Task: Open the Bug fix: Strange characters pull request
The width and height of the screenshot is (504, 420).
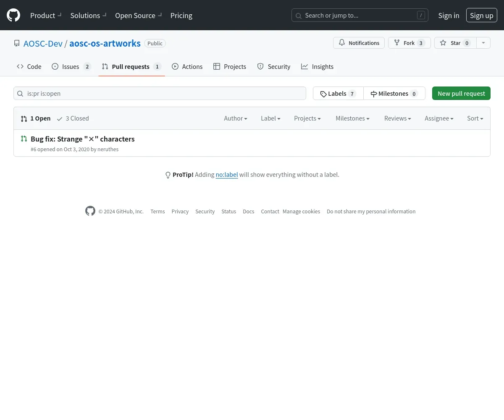Action: [x=83, y=139]
